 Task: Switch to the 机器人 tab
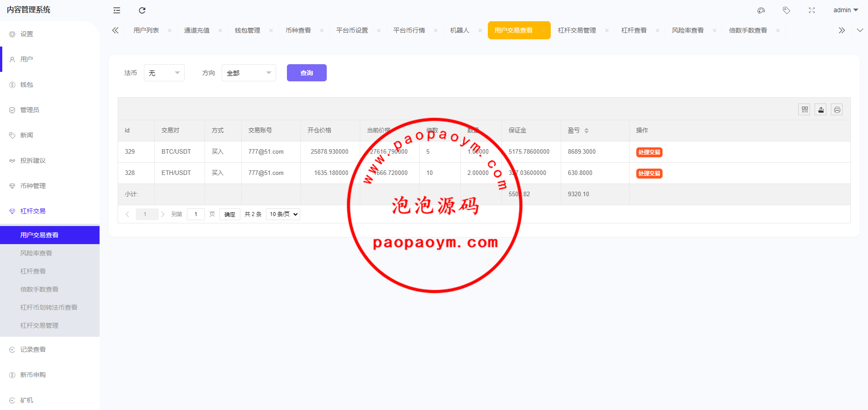(460, 30)
